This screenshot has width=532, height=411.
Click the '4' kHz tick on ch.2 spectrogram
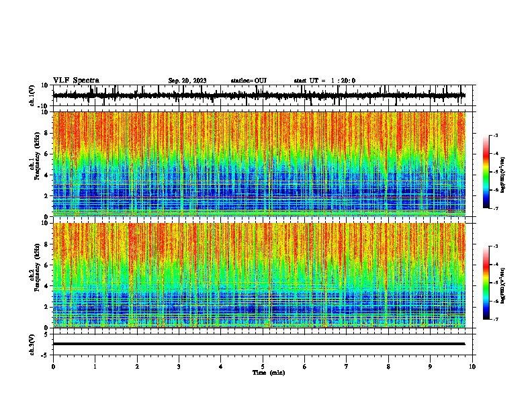coord(46,286)
